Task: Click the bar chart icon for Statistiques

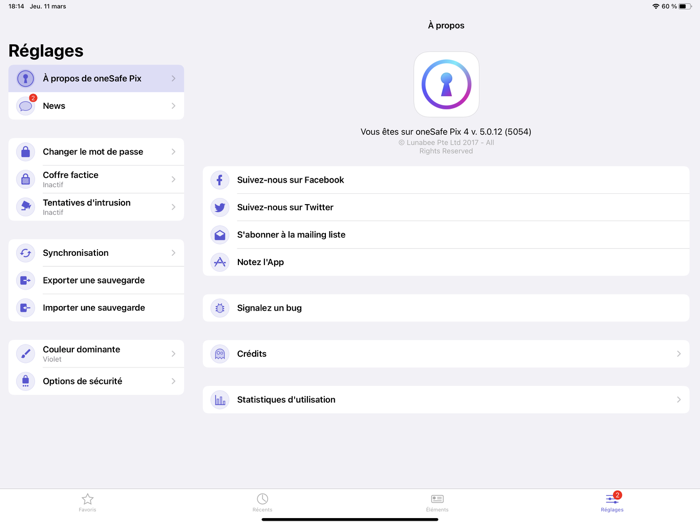Action: tap(220, 400)
